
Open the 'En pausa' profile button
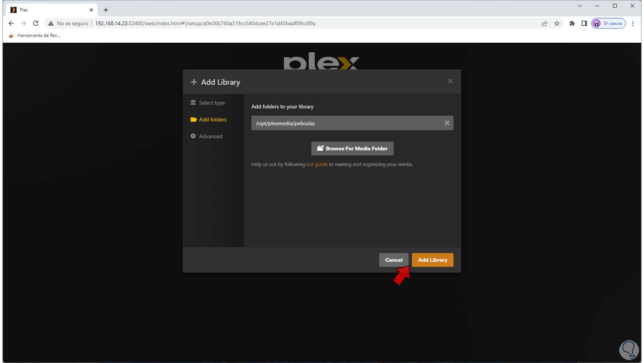click(608, 23)
